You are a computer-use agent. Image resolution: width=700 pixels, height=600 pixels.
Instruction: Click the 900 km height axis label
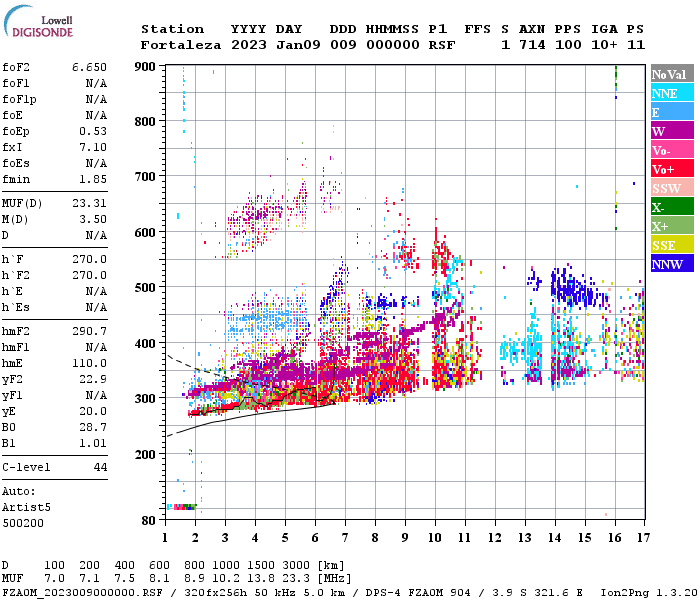point(145,67)
